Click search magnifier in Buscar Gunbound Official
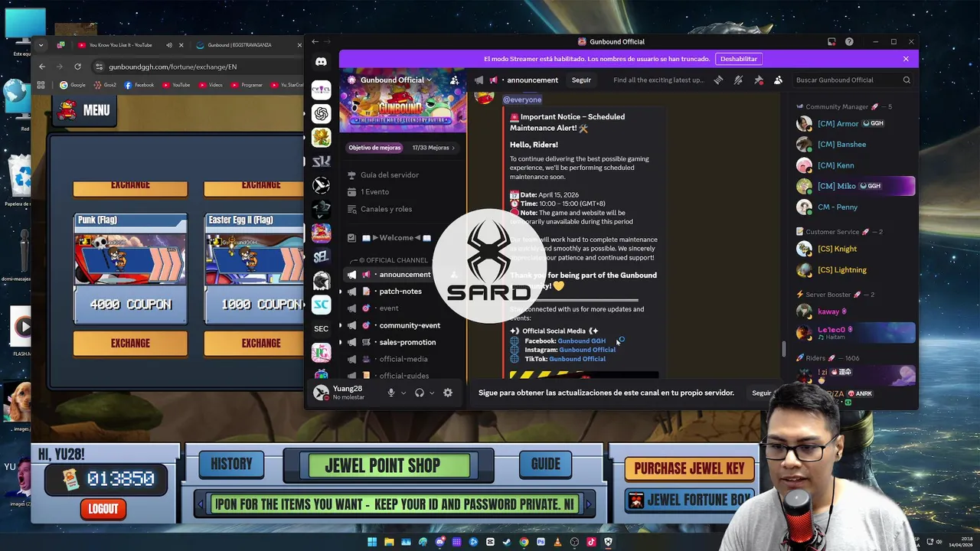 click(906, 80)
